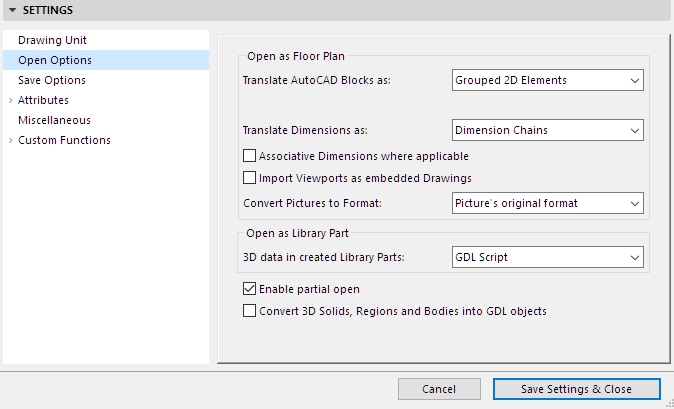
Task: Select the Custom Functions item
Action: pyautogui.click(x=64, y=140)
